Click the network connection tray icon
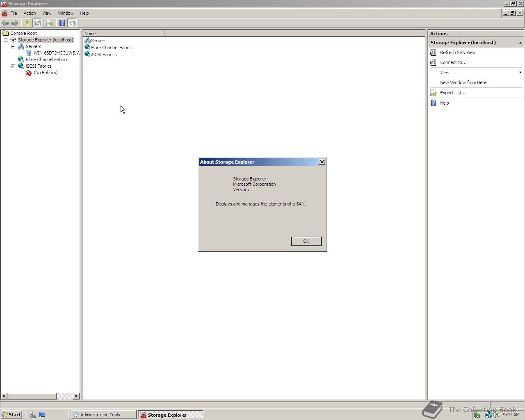The image size is (525, 420). click(488, 415)
